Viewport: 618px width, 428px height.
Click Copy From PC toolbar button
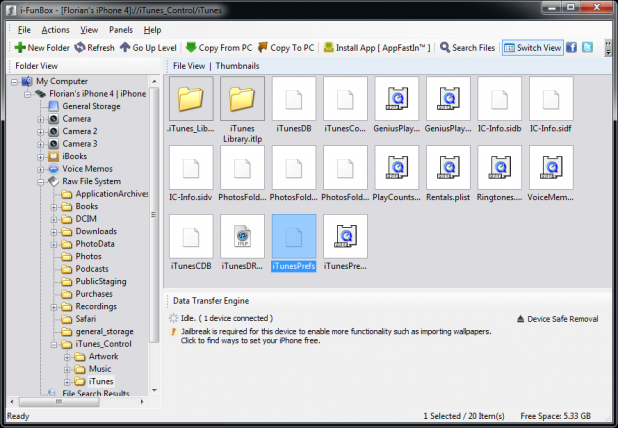click(218, 48)
